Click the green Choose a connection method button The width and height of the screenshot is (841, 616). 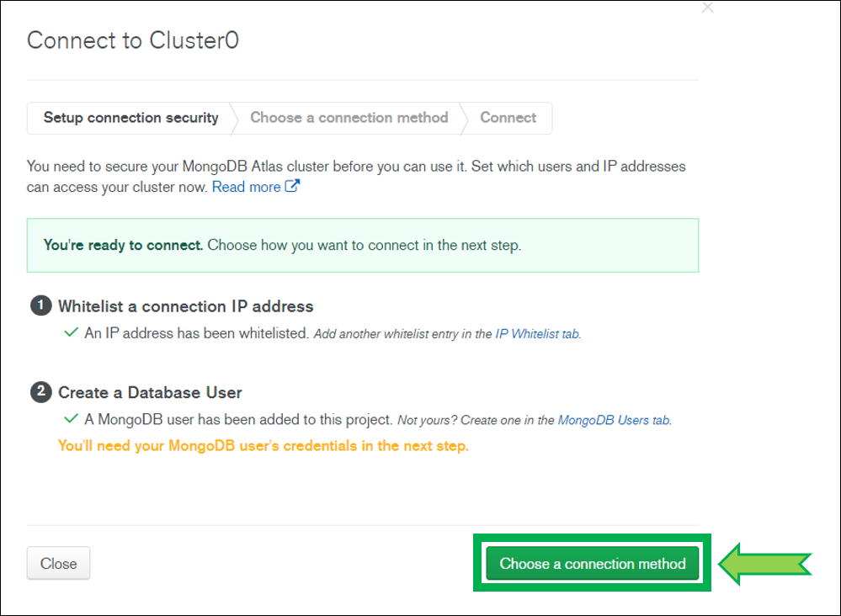(x=592, y=563)
